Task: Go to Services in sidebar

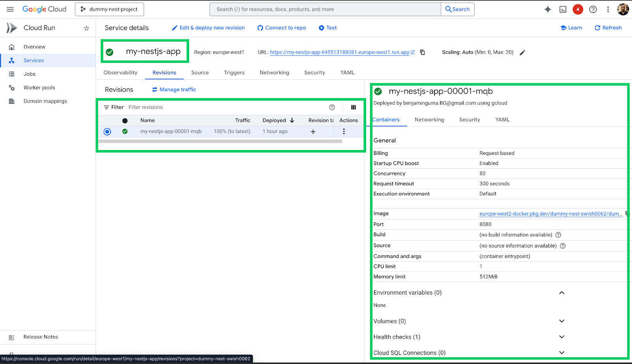Action: (x=48, y=60)
